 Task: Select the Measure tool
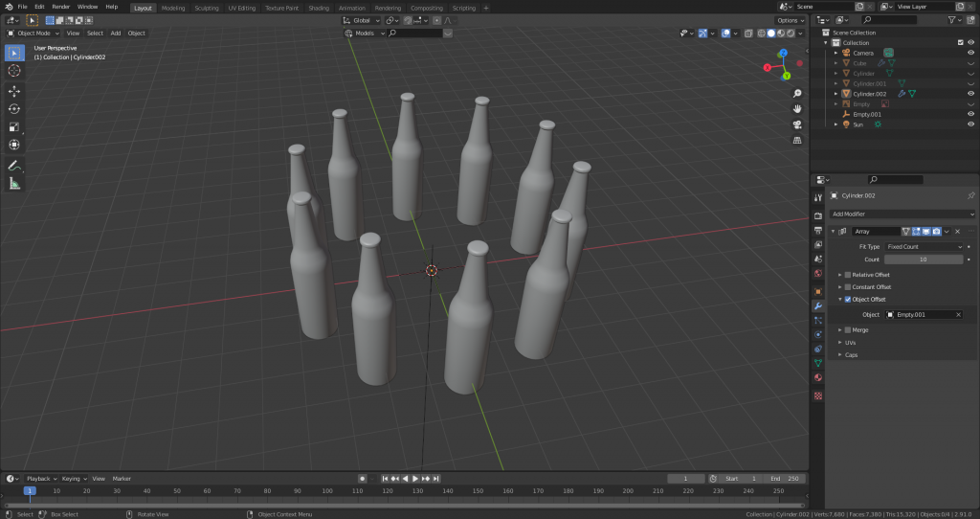point(14,183)
